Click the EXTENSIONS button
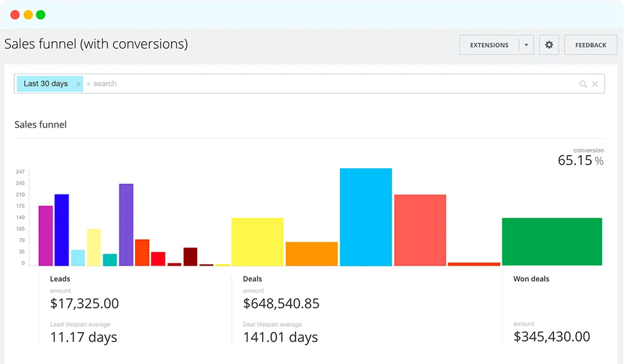The image size is (624, 364). coord(490,44)
